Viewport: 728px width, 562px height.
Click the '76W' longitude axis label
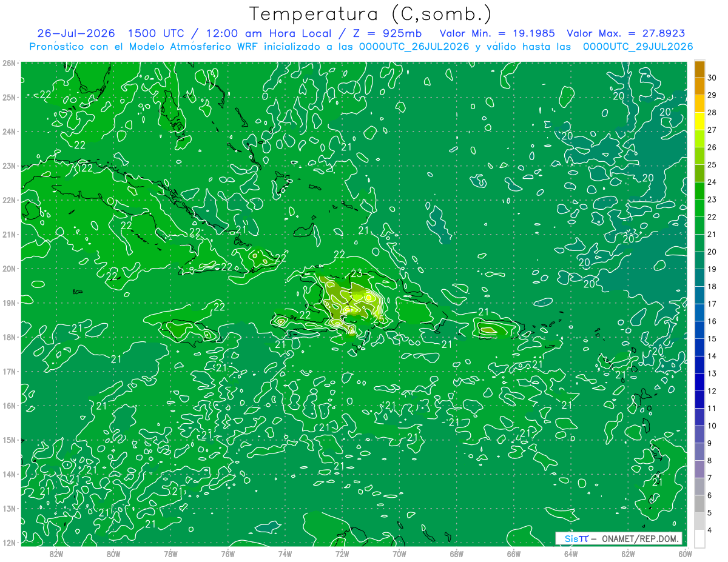227,553
